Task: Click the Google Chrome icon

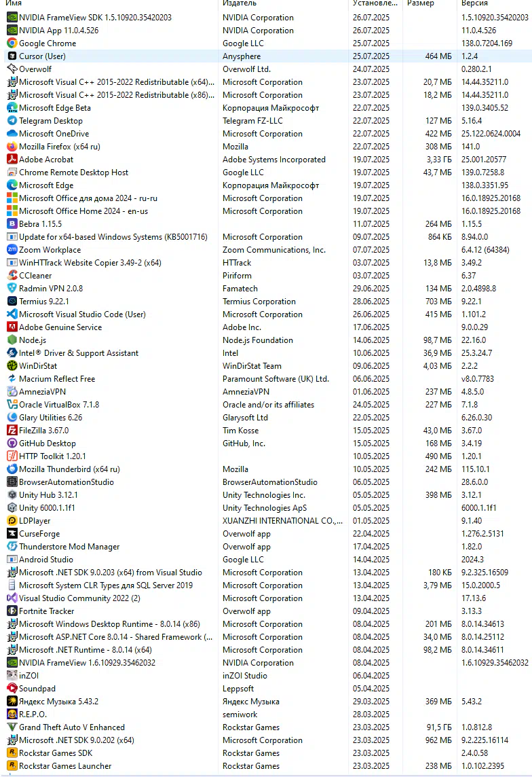Action: pos(12,43)
